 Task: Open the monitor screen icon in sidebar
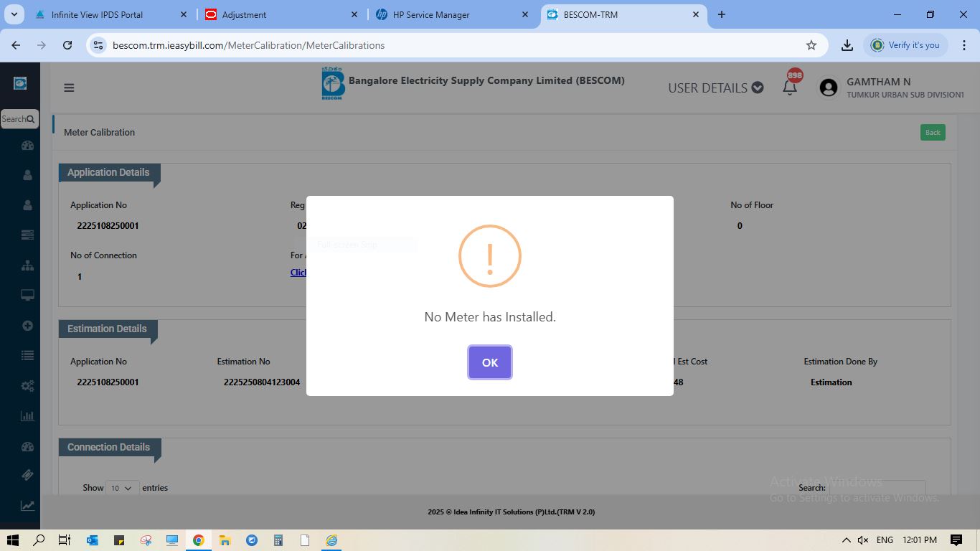[27, 295]
